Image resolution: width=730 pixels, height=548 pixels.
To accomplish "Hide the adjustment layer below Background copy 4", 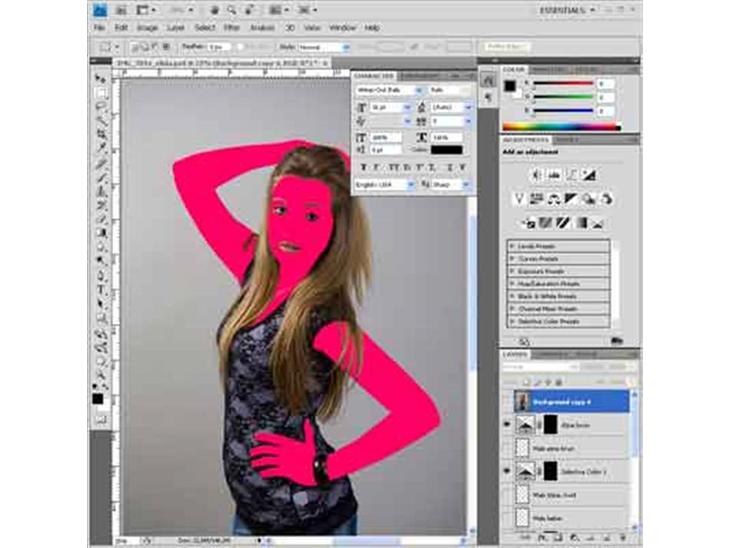I will point(507,424).
